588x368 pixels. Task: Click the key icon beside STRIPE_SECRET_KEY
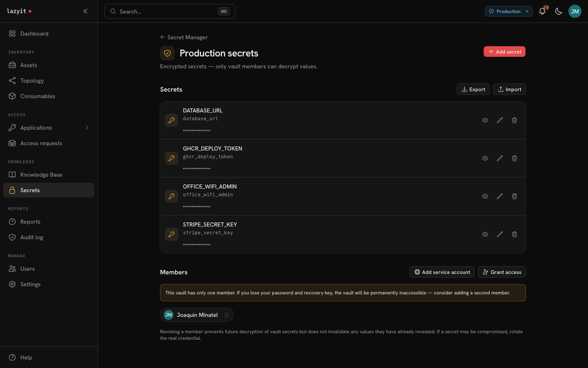coord(171,234)
